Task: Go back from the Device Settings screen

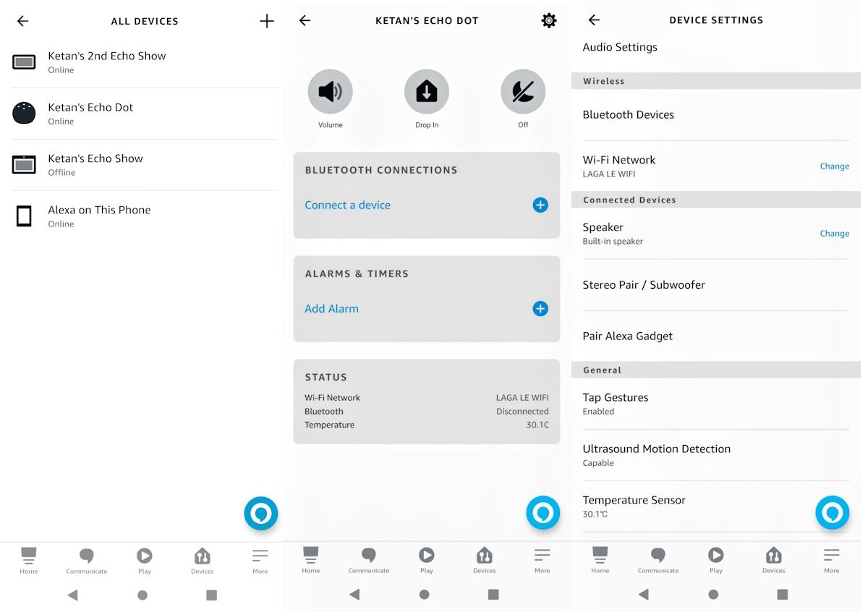Action: [x=594, y=20]
